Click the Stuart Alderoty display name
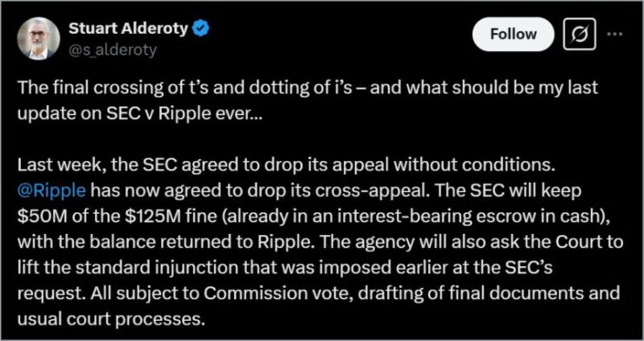644x341 pixels. (128, 29)
